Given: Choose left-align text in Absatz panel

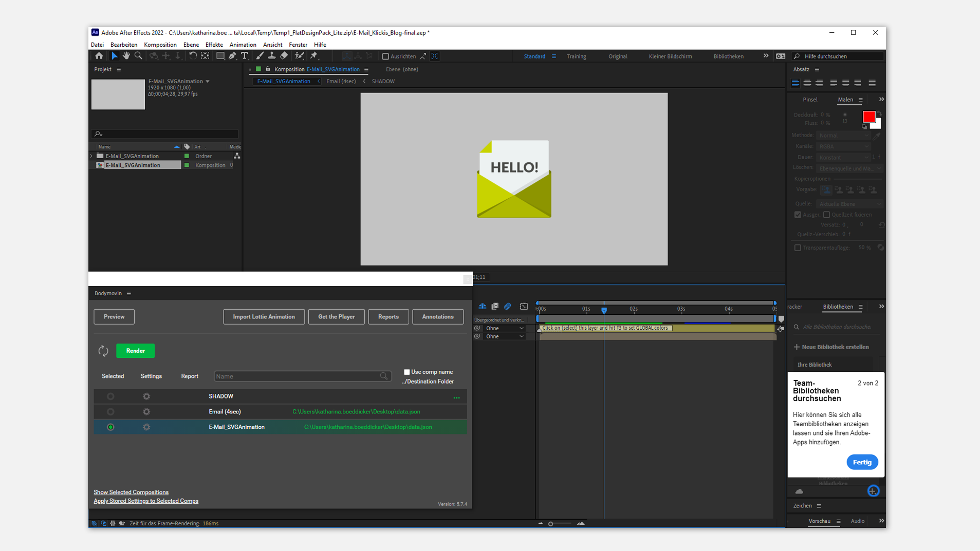Looking at the screenshot, I should point(795,83).
